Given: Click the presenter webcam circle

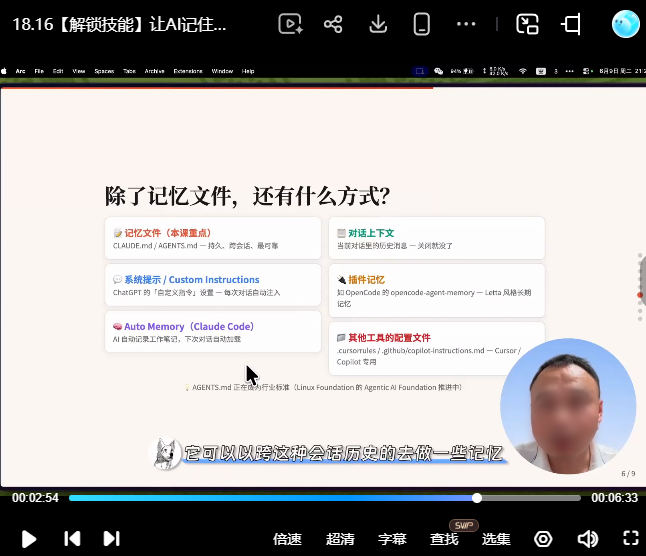Looking at the screenshot, I should 568,406.
